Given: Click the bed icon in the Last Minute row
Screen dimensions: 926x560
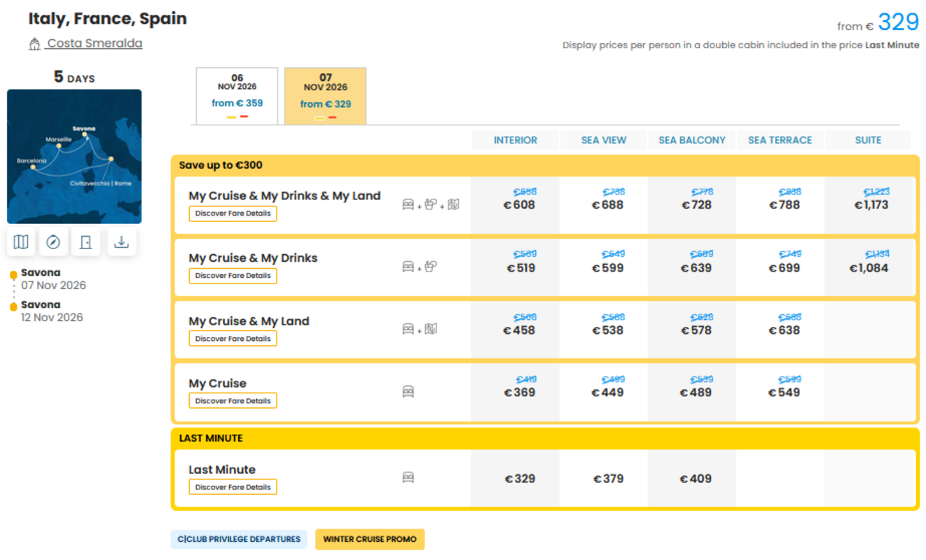Looking at the screenshot, I should [408, 477].
